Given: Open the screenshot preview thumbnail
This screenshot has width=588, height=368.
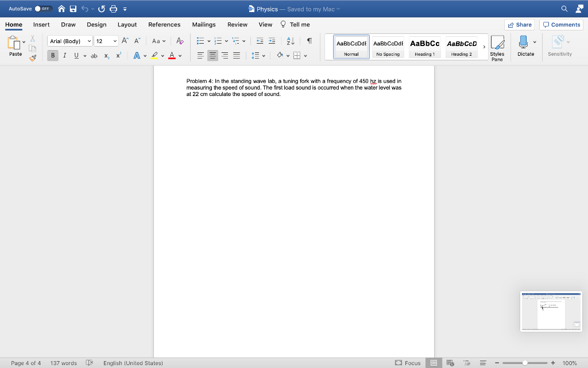Looking at the screenshot, I should [x=551, y=311].
